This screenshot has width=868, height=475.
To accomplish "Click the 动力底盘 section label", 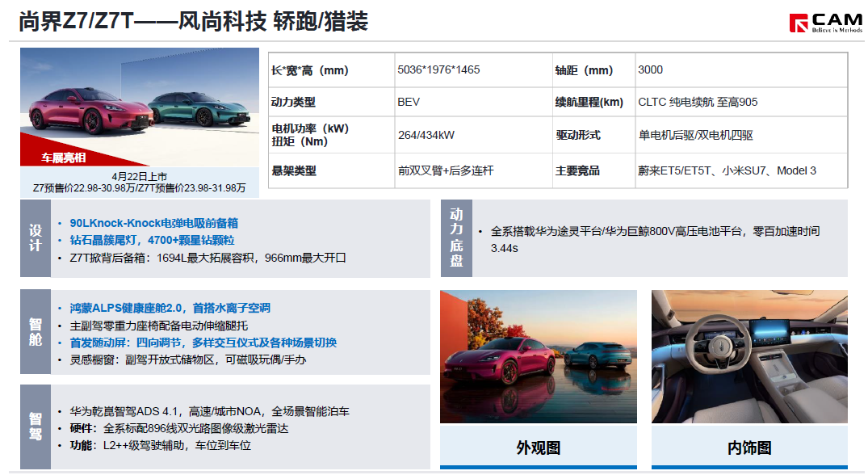I will (x=456, y=238).
